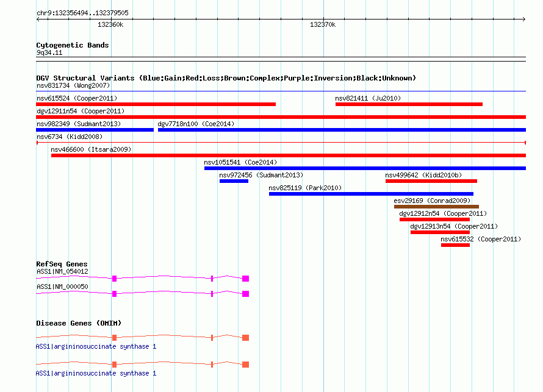Select the nsv825119 (Park2010) blue bar
The height and width of the screenshot is (392, 543).
tap(371, 194)
